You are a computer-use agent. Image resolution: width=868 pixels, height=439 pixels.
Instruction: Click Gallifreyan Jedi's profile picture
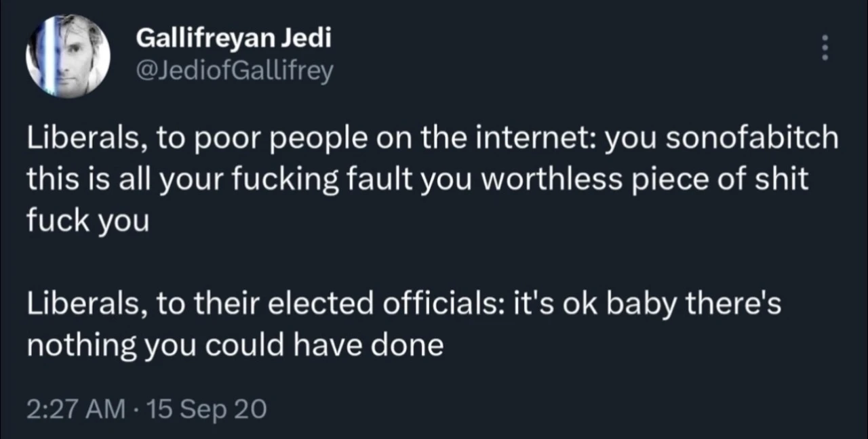68,54
